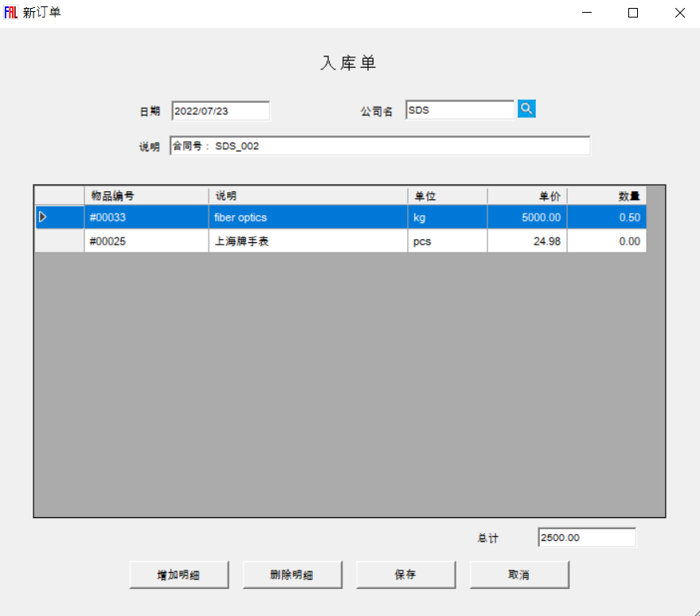The height and width of the screenshot is (616, 700).
Task: Click the company search magnifier icon
Action: click(x=526, y=109)
